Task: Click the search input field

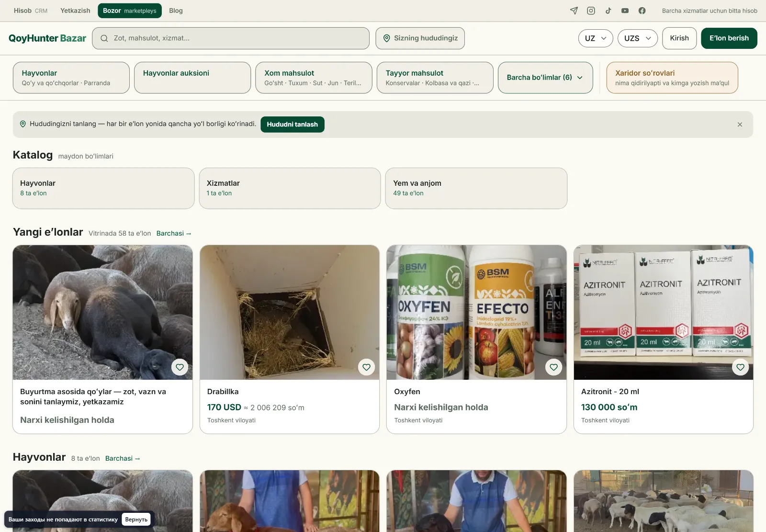Action: (x=231, y=38)
